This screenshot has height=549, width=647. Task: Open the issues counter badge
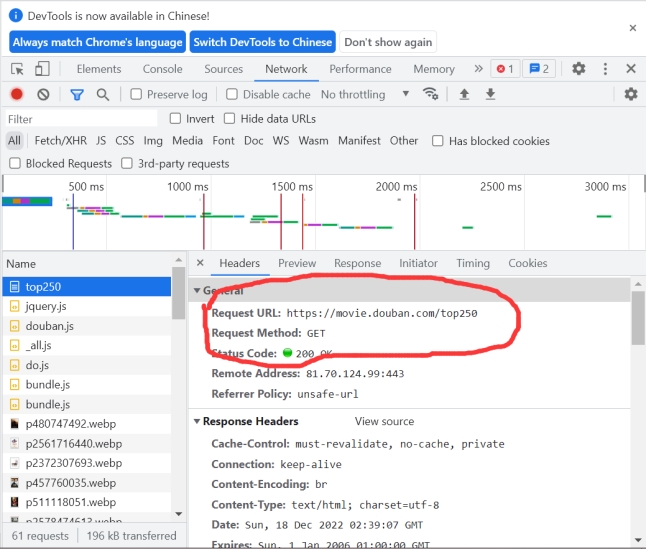pos(539,69)
